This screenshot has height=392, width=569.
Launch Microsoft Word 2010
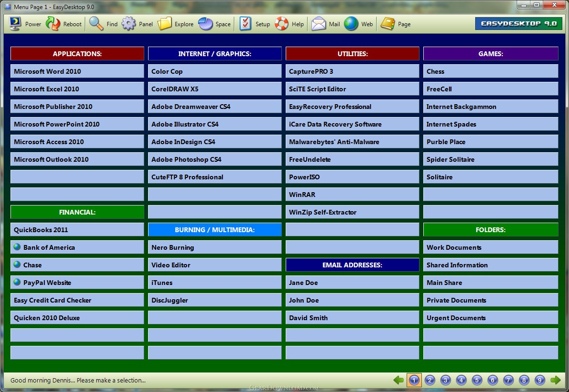click(x=77, y=71)
